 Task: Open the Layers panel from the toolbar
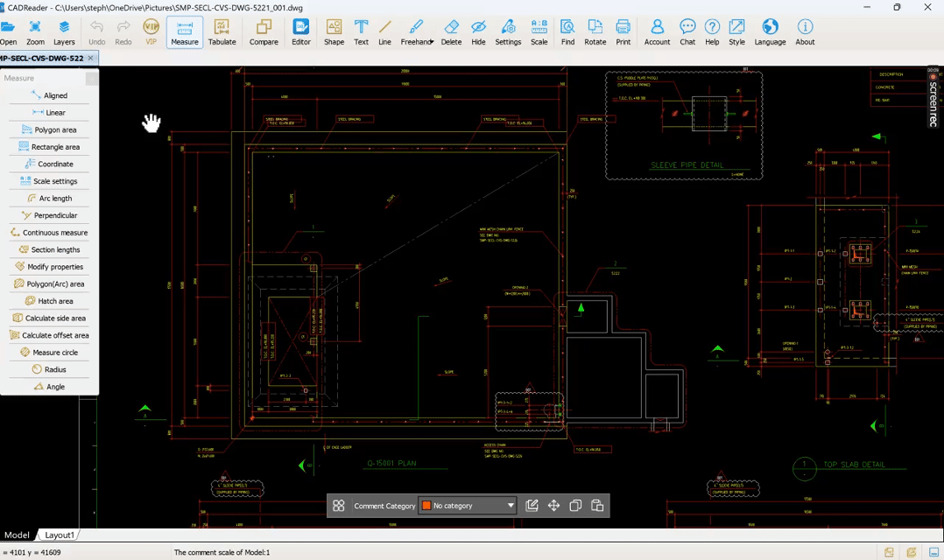click(x=64, y=32)
